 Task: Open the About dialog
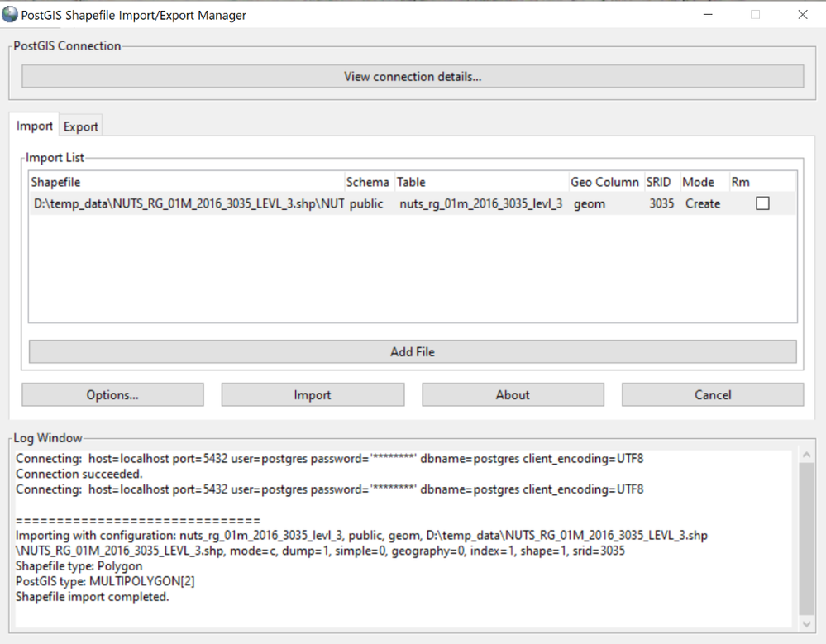coord(513,395)
